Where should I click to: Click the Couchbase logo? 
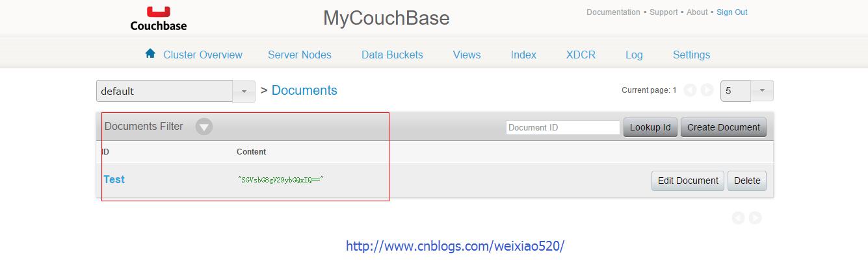tap(159, 19)
